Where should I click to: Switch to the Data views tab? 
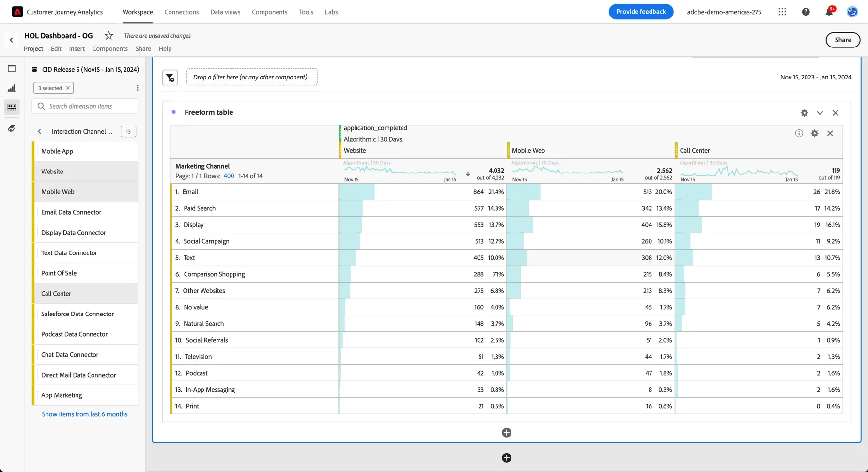coord(225,12)
